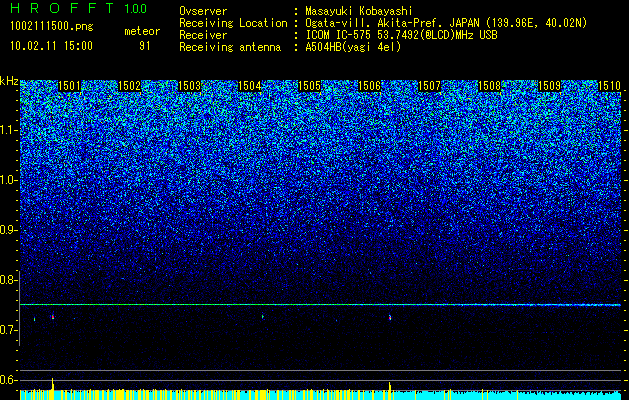The width and height of the screenshot is (629, 400).
Task: Click the ICOM IC-575 receiver text
Action: tap(401, 35)
